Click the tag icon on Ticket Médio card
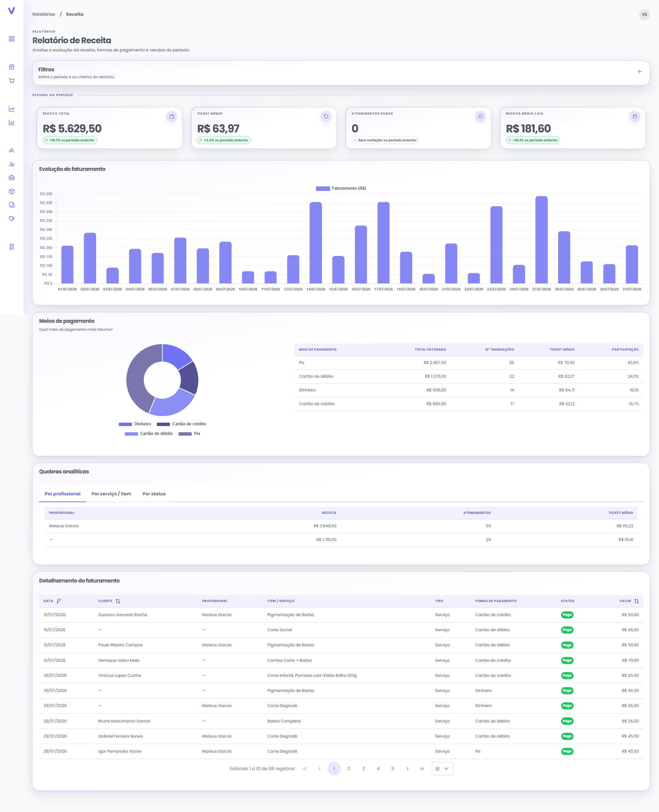659x812 pixels. 326,117
